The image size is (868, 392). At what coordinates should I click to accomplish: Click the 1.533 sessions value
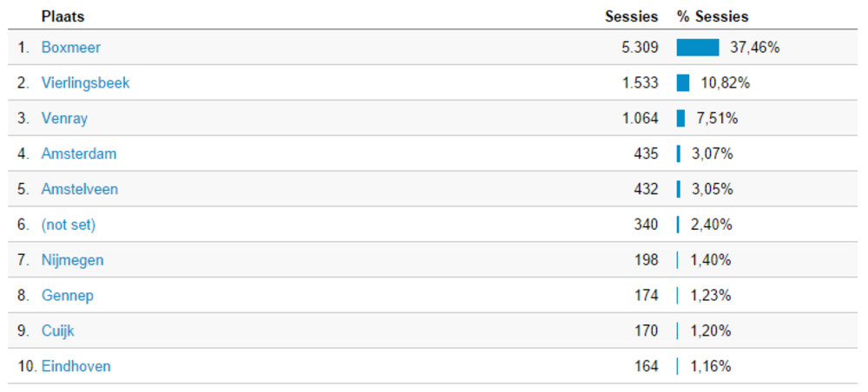coord(640,83)
